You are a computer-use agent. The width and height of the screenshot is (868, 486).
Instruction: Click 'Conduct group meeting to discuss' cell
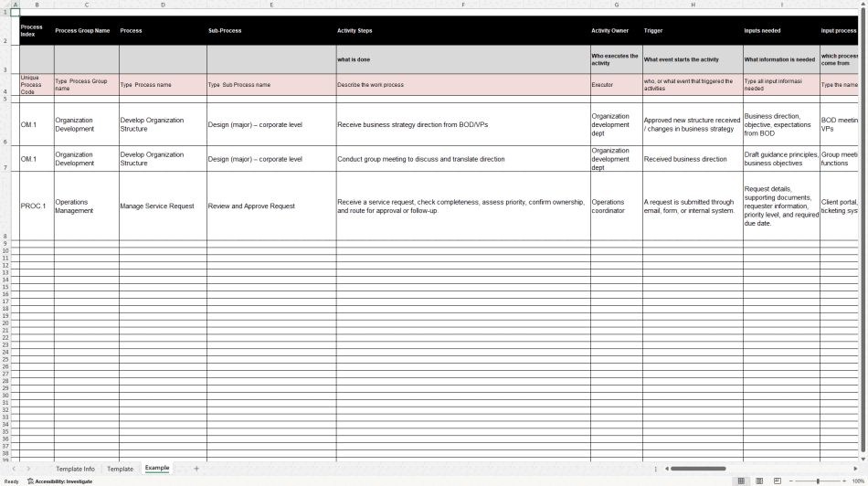coord(463,159)
